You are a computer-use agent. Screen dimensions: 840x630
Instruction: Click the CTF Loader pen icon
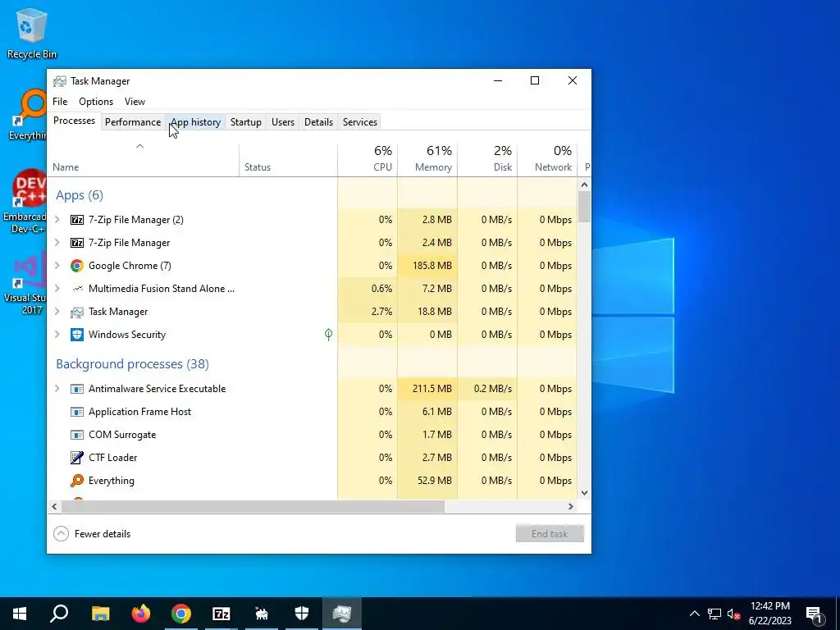[x=77, y=458]
